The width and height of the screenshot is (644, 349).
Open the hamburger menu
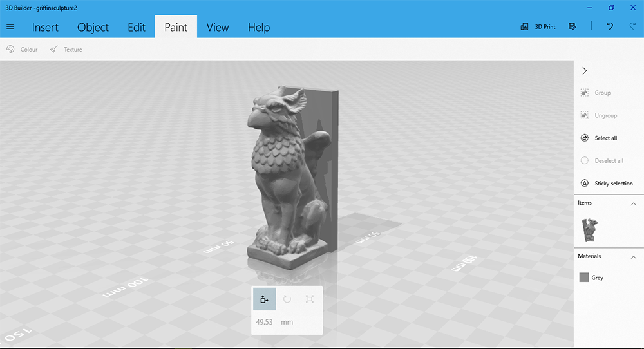tap(10, 27)
